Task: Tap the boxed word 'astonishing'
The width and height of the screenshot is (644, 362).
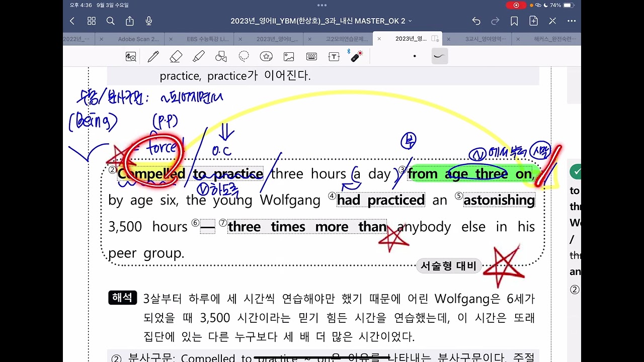Action: point(499,200)
